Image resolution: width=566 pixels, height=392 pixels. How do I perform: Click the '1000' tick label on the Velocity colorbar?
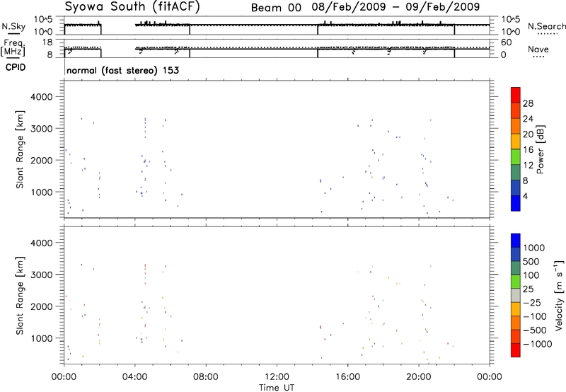coord(534,248)
